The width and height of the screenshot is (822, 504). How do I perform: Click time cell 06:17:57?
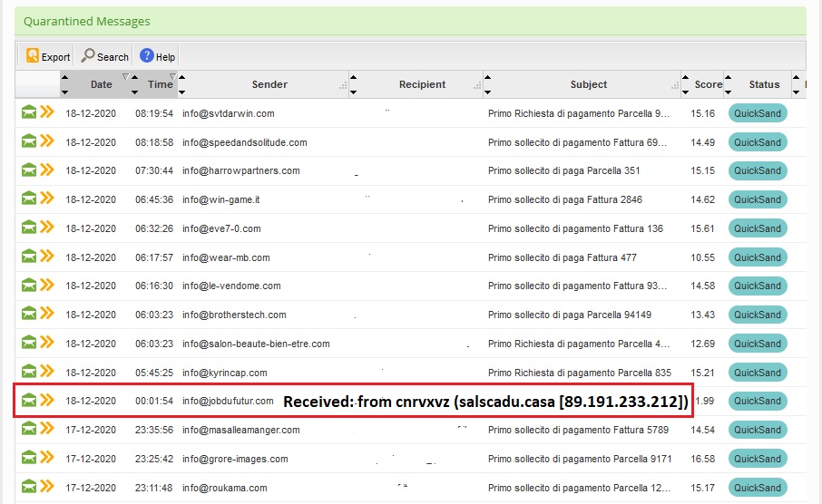pos(153,257)
